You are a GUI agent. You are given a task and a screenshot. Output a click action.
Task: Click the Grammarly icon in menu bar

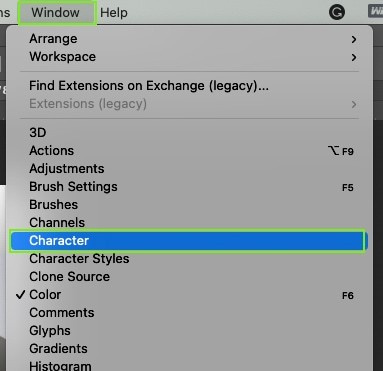point(337,13)
